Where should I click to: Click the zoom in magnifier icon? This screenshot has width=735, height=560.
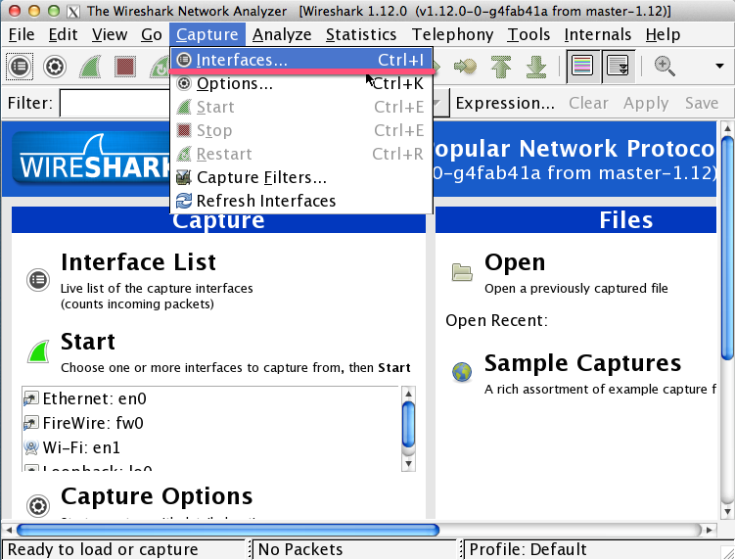(665, 67)
